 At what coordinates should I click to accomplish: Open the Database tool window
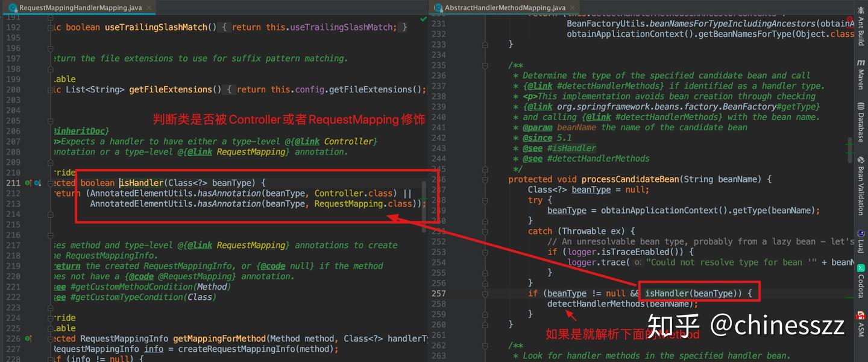(861, 122)
